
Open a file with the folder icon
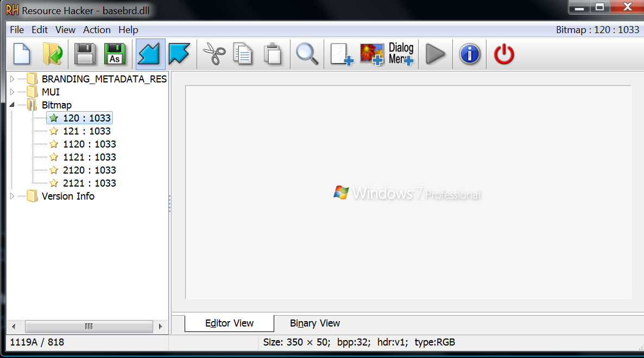coord(53,54)
